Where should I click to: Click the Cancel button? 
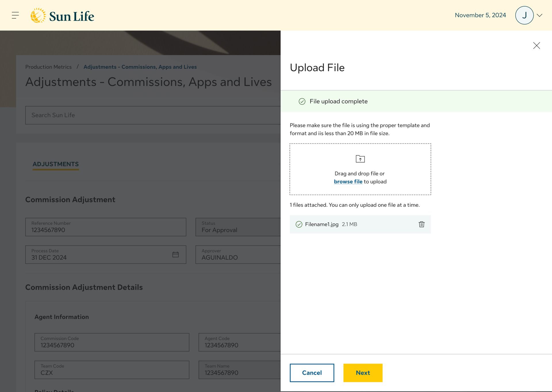pos(312,373)
